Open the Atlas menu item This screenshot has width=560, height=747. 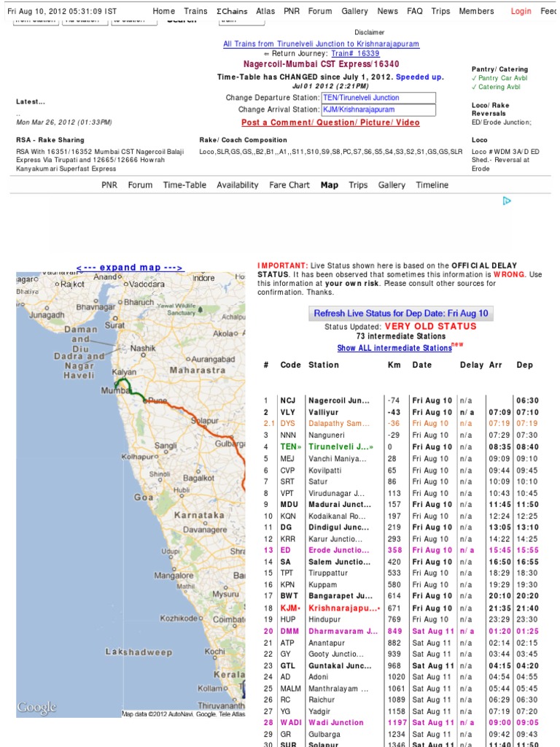click(x=265, y=11)
